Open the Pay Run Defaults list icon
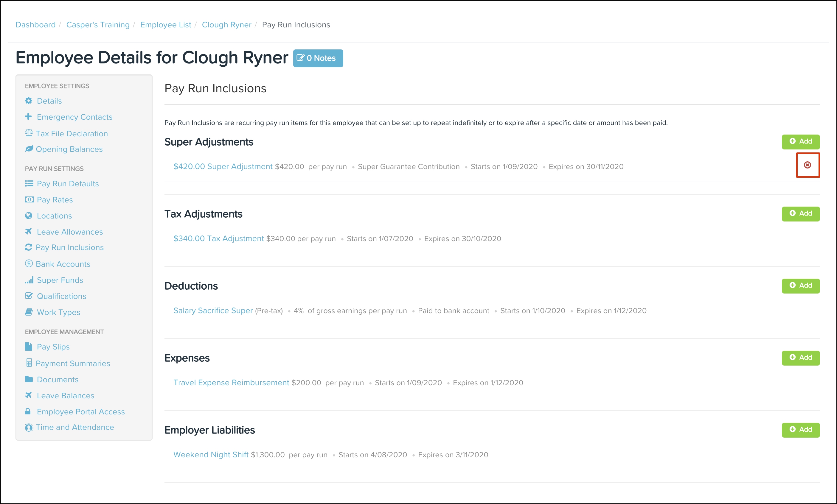The image size is (837, 504). click(x=29, y=184)
